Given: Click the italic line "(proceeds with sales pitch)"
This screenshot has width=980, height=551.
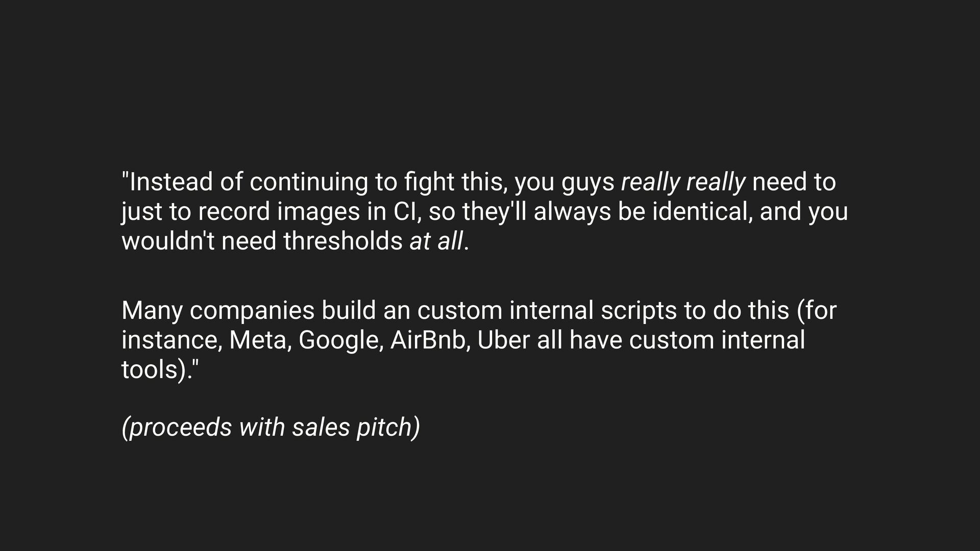Looking at the screenshot, I should (271, 428).
